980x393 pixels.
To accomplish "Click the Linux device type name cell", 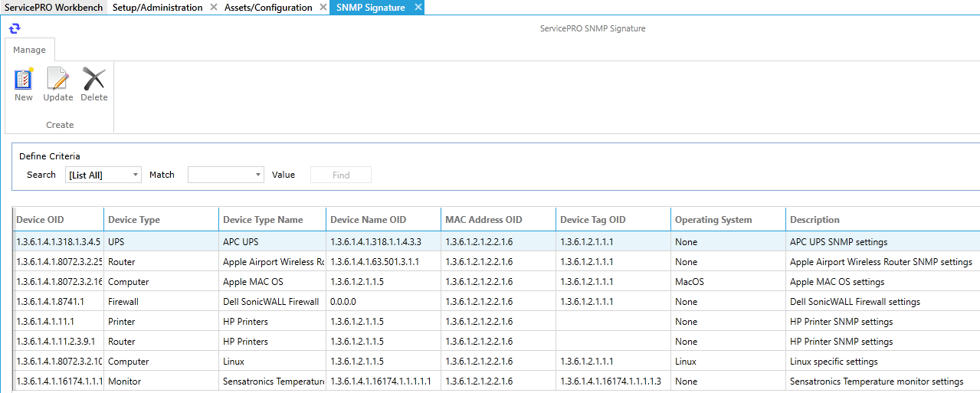I will tap(272, 361).
